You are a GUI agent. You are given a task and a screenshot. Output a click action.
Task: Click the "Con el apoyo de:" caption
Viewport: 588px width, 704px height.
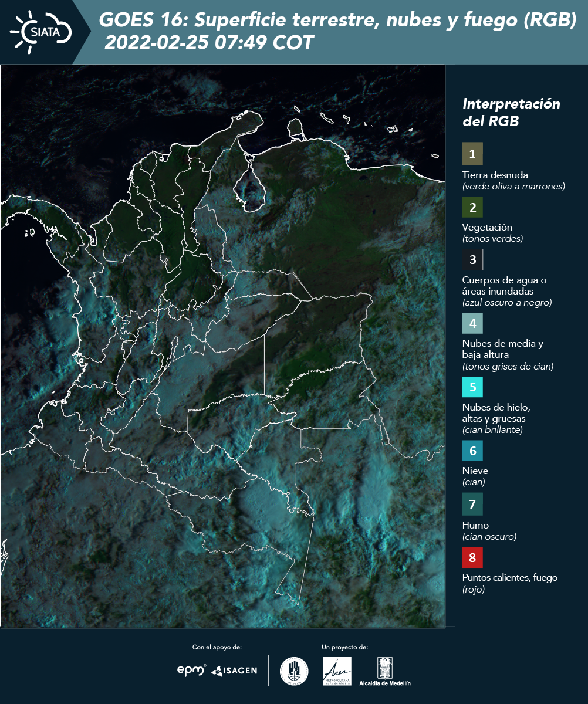coord(217,647)
